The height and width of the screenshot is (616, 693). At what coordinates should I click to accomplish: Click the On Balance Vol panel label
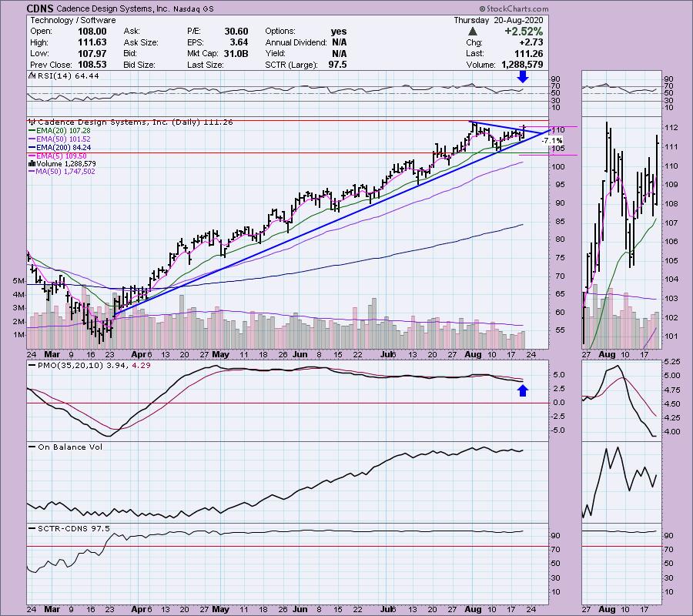coord(70,447)
